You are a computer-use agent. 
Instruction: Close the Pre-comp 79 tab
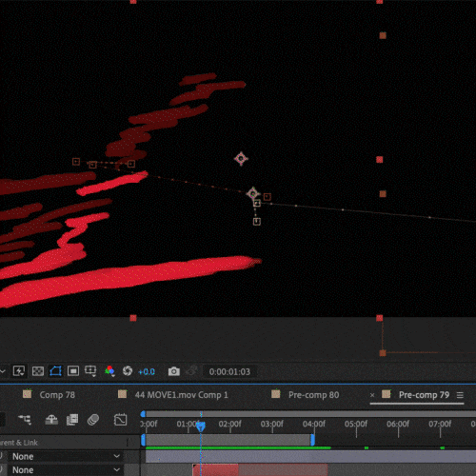(x=372, y=395)
